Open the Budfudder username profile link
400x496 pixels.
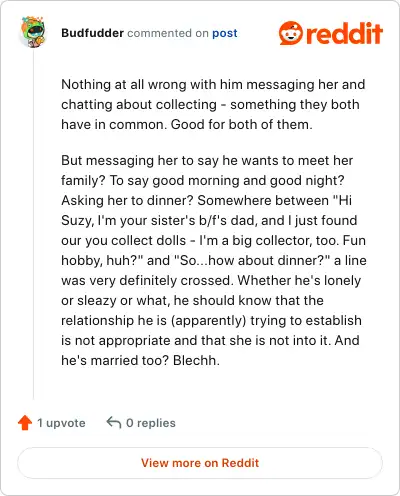coord(92,33)
